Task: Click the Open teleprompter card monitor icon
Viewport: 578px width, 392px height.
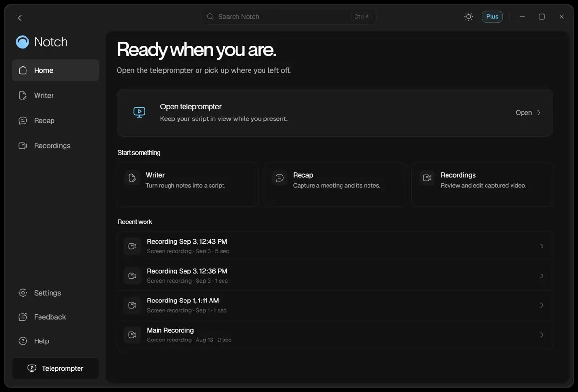Action: coord(139,112)
